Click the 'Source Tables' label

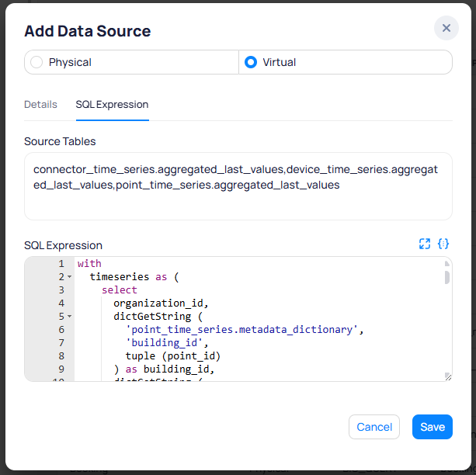click(60, 141)
